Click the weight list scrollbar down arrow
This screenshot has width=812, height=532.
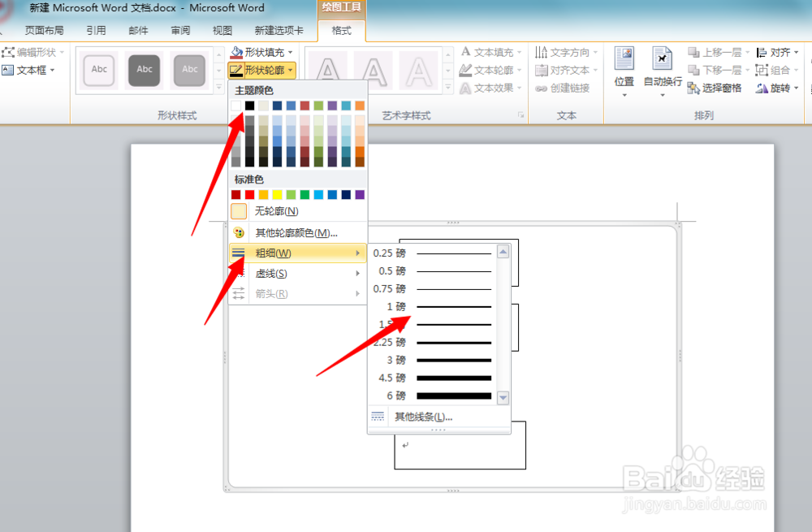coord(503,398)
